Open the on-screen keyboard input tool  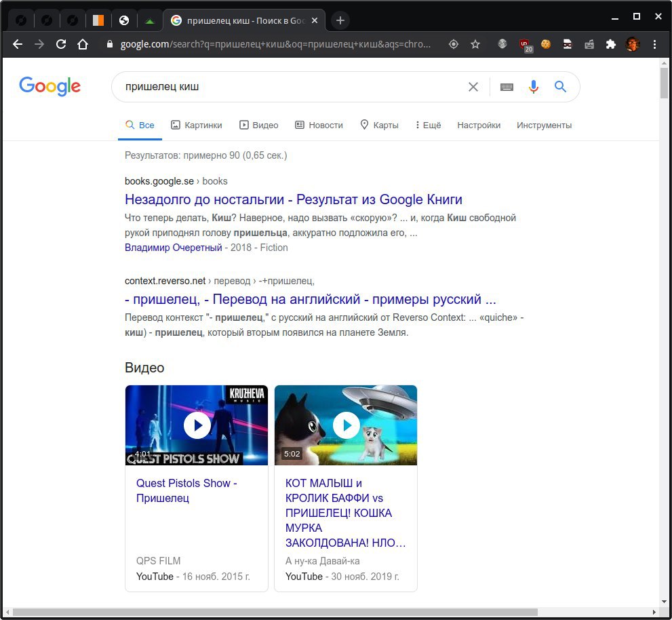[507, 87]
